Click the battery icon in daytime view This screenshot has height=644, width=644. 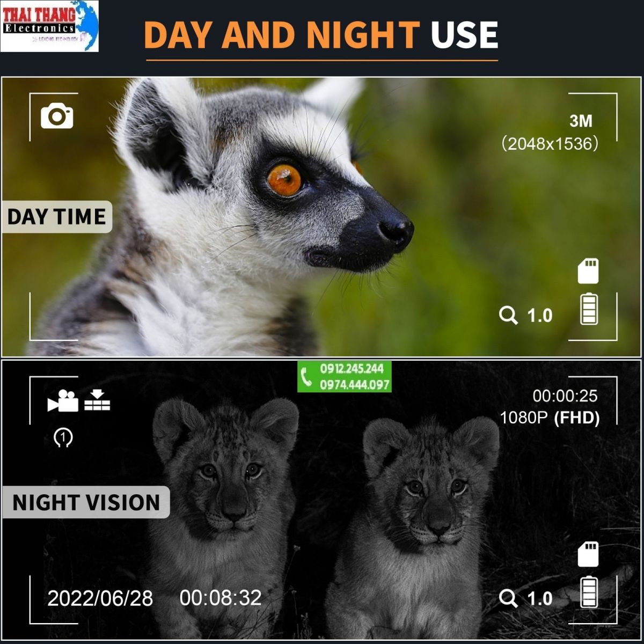tap(589, 309)
